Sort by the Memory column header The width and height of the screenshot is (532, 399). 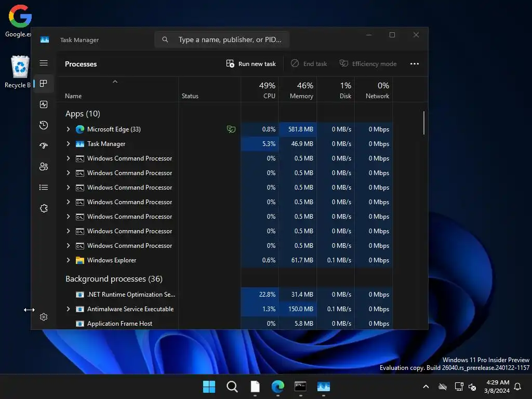click(x=298, y=89)
